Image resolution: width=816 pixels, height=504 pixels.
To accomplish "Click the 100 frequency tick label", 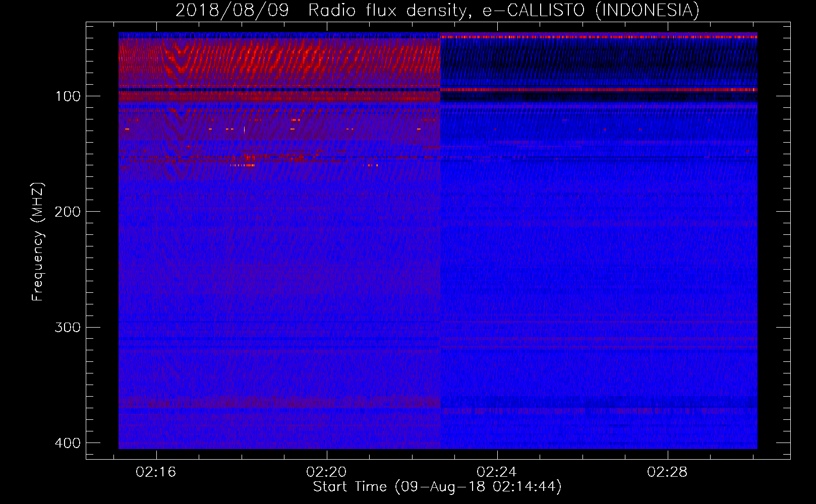I will [68, 96].
